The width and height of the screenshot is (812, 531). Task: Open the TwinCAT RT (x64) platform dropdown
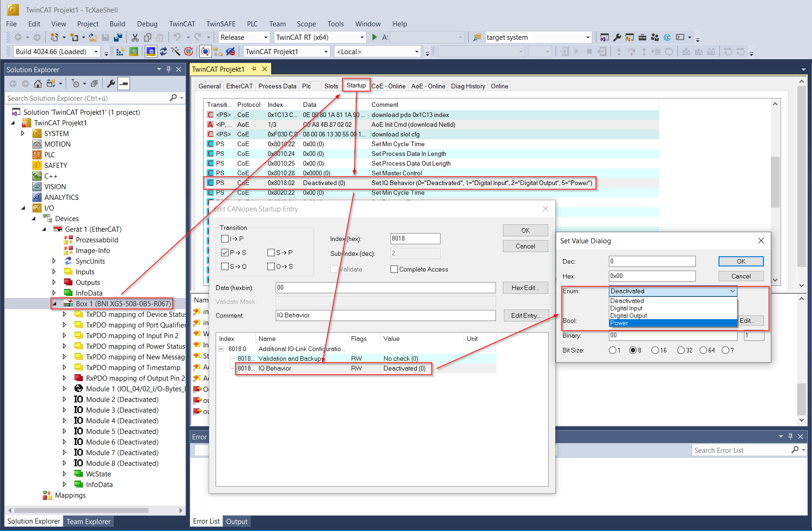362,37
